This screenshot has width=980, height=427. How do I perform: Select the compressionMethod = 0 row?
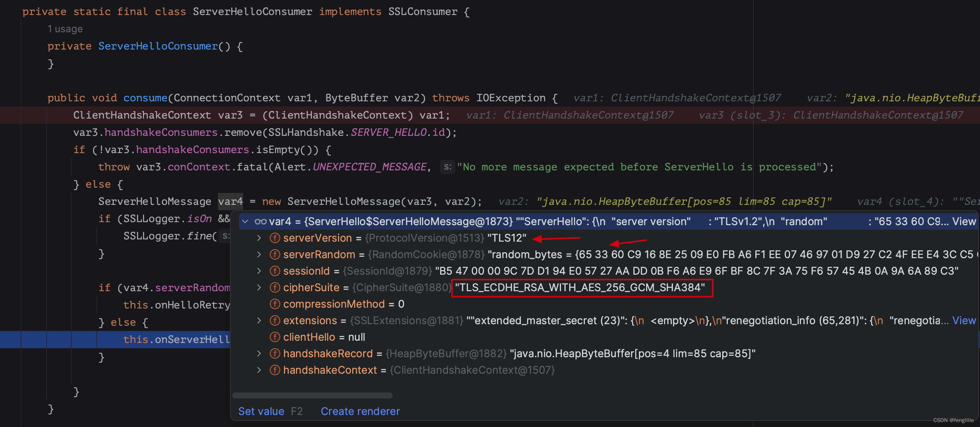click(x=343, y=304)
